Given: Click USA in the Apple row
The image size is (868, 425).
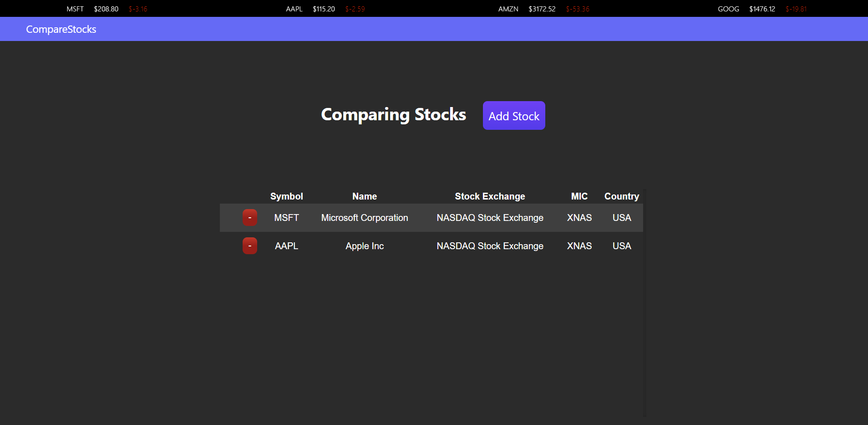Looking at the screenshot, I should point(622,246).
